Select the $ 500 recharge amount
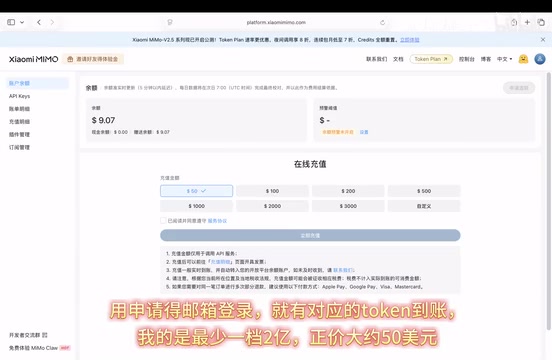Viewport: 552px width, 360px height. (x=424, y=191)
